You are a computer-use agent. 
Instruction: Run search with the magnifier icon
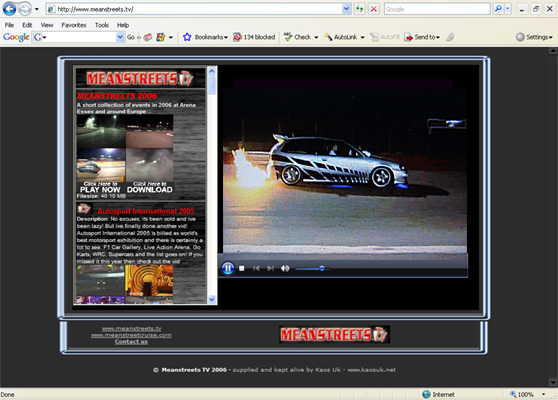click(x=498, y=9)
